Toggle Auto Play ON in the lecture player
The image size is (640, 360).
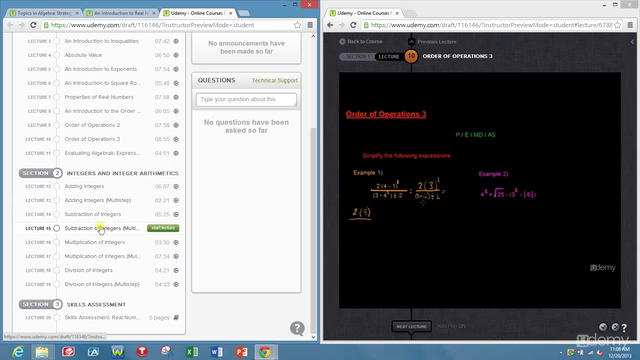point(451,326)
